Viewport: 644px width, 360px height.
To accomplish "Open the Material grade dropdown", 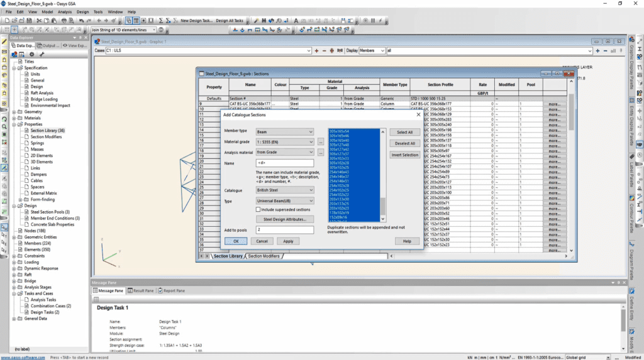I will pyautogui.click(x=285, y=142).
